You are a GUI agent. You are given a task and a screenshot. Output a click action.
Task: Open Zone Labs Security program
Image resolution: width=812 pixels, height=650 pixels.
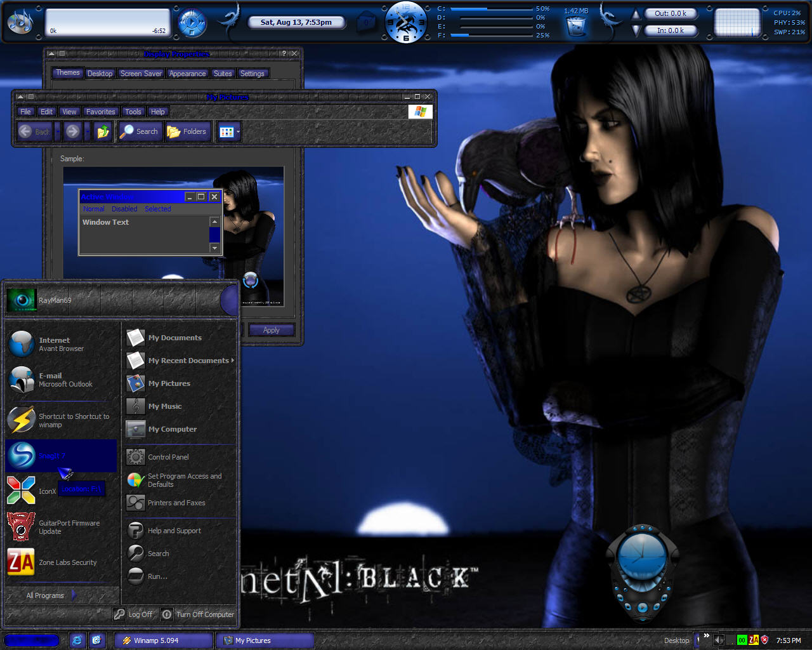(x=62, y=562)
